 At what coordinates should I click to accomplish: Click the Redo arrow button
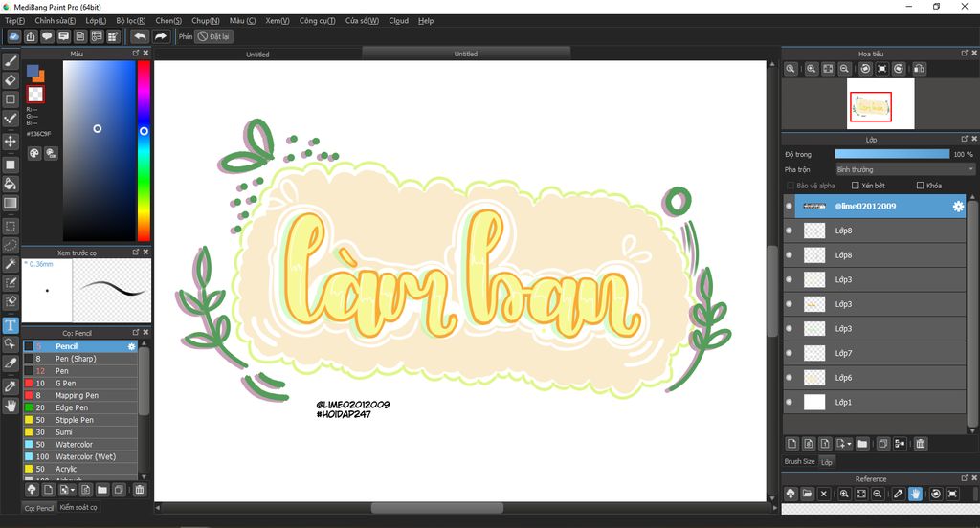[x=161, y=36]
